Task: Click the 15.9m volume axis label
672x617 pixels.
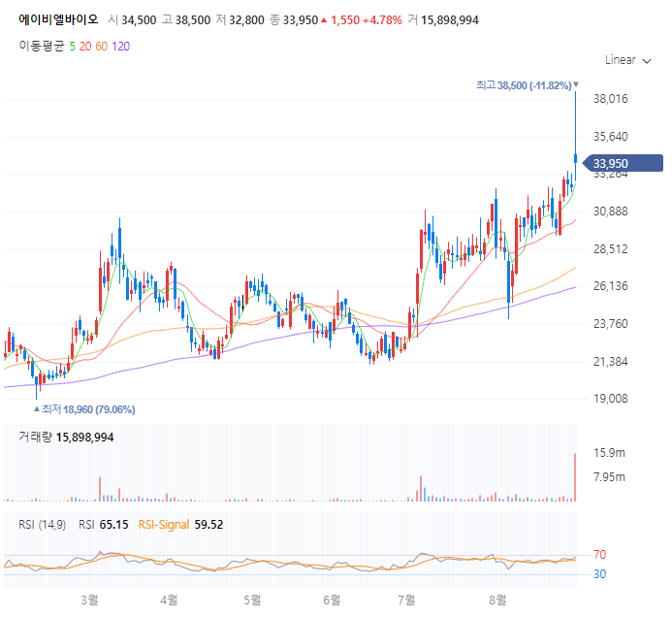Action: tap(609, 453)
